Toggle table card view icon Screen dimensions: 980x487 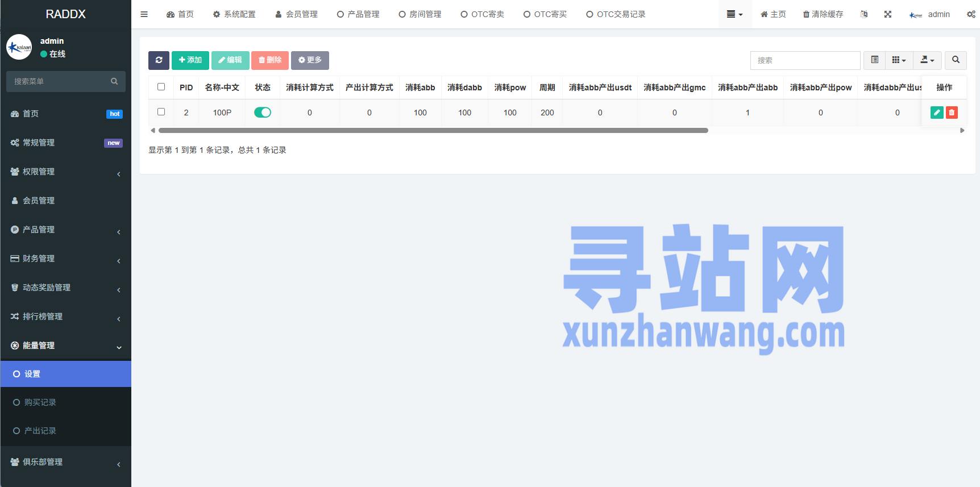[x=874, y=60]
